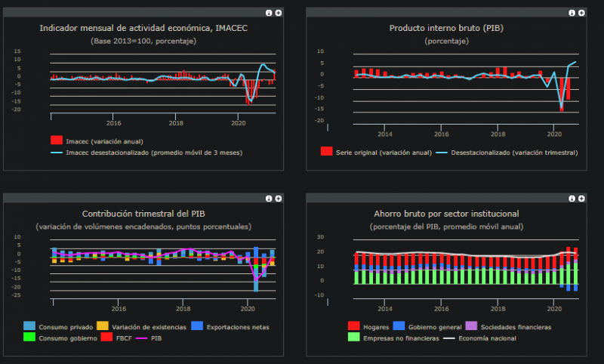Screen dimensions: 604x364
Task: Toggle 'Imacec desestacionalizado' legend series
Action: click(154, 152)
